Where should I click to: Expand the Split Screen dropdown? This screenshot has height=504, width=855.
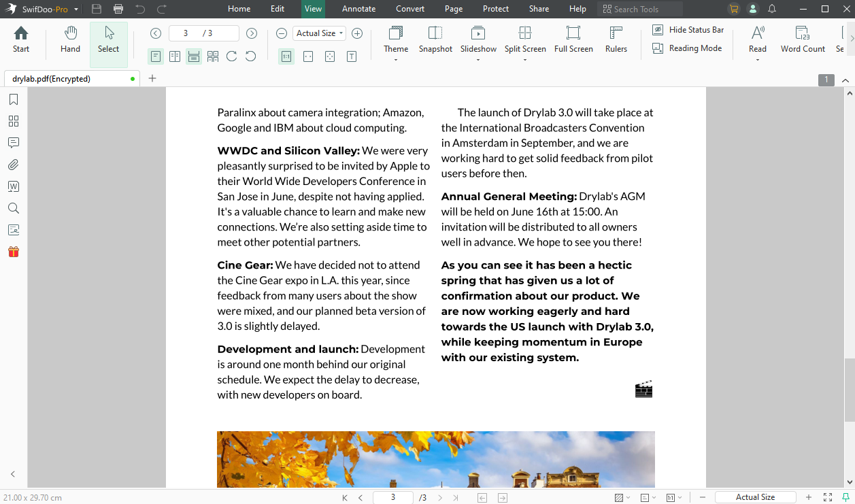(525, 60)
